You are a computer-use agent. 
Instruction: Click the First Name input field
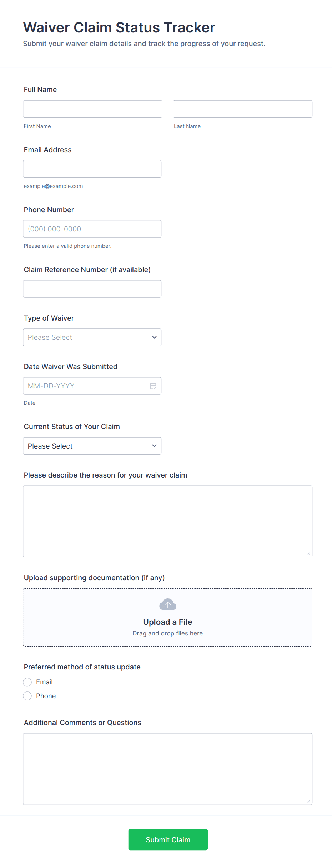click(92, 109)
